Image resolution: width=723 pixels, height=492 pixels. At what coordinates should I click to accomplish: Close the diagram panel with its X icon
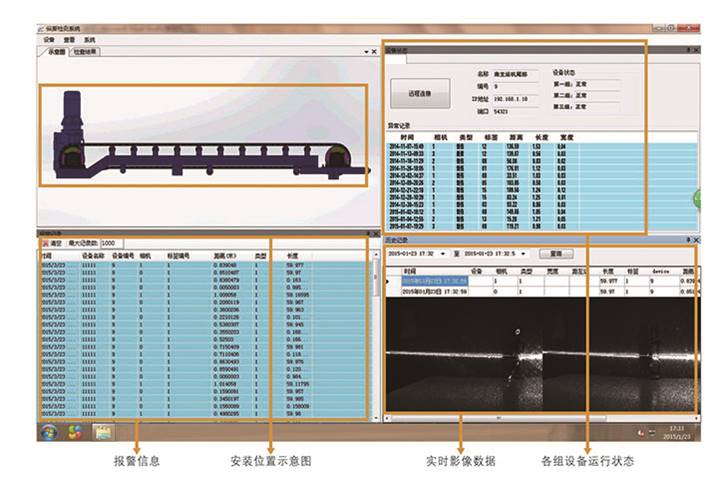click(x=374, y=51)
